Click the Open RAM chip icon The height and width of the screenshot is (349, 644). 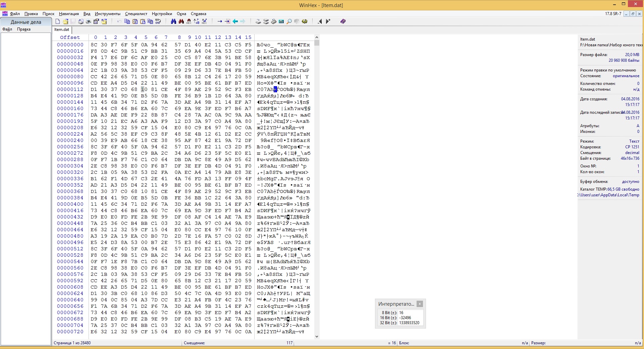274,21
